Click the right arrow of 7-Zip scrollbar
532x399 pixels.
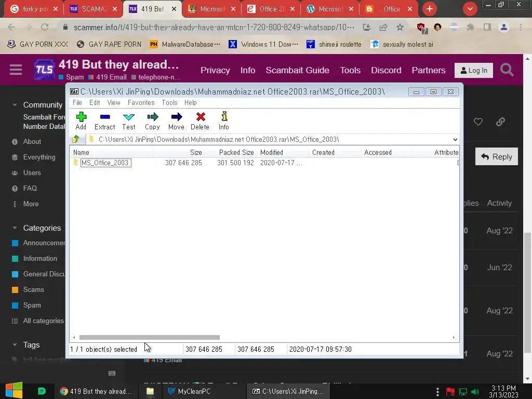coord(454,337)
